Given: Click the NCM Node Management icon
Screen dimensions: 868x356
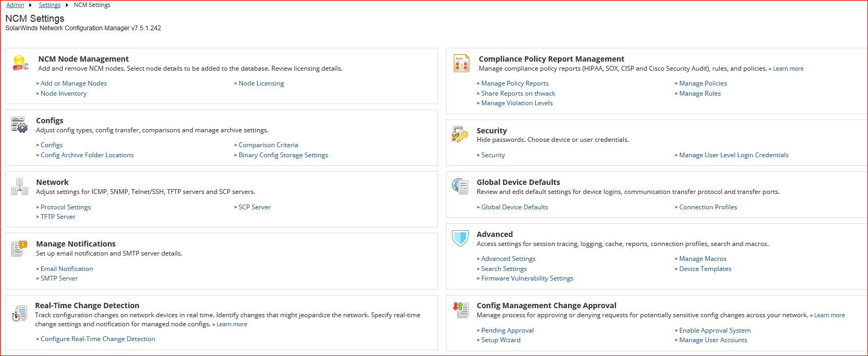Looking at the screenshot, I should (x=20, y=63).
